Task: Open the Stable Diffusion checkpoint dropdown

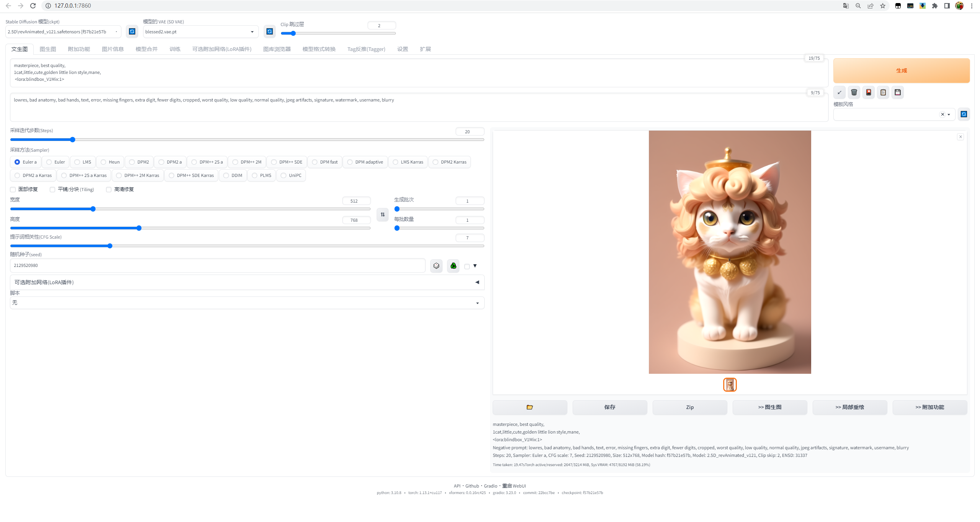Action: coord(63,32)
